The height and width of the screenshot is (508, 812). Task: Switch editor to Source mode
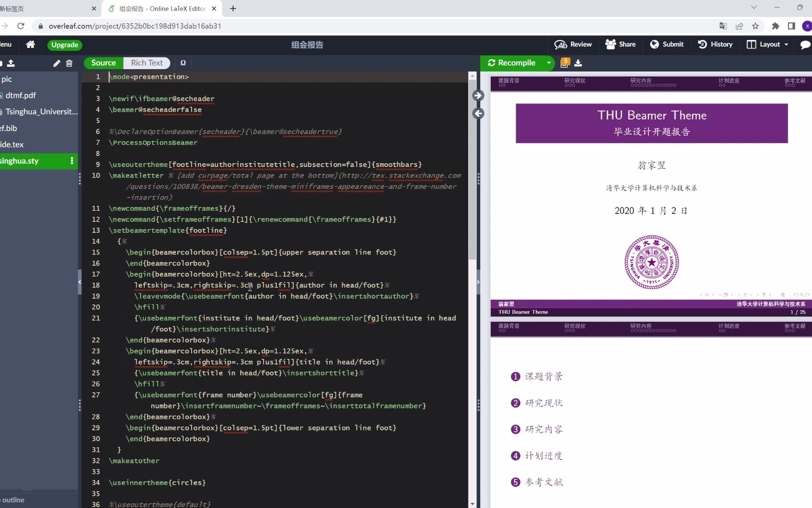click(x=103, y=63)
